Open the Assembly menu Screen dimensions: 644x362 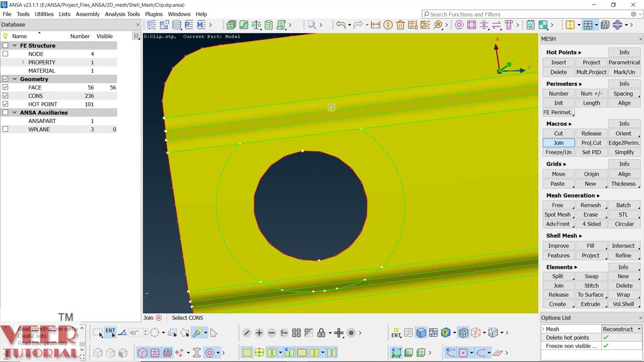pyautogui.click(x=88, y=14)
